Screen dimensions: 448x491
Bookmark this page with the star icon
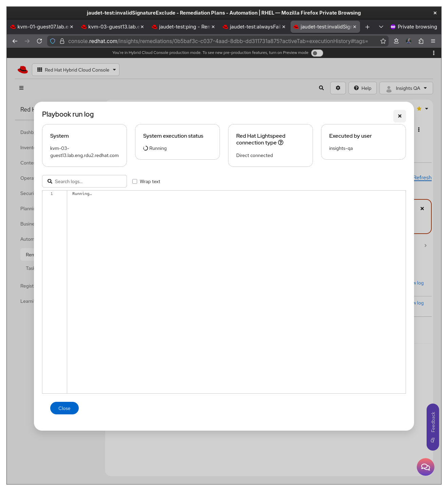point(383,41)
